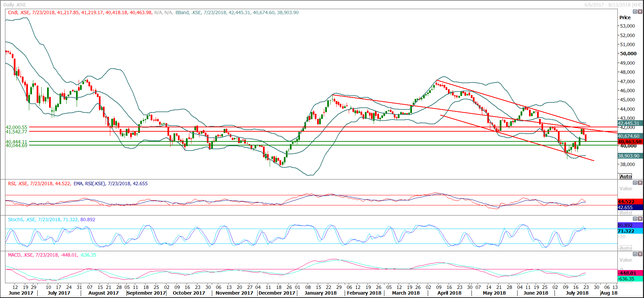This screenshot has height=298, width=644.
Task: Close the MACD indicator panel
Action: click(x=640, y=254)
